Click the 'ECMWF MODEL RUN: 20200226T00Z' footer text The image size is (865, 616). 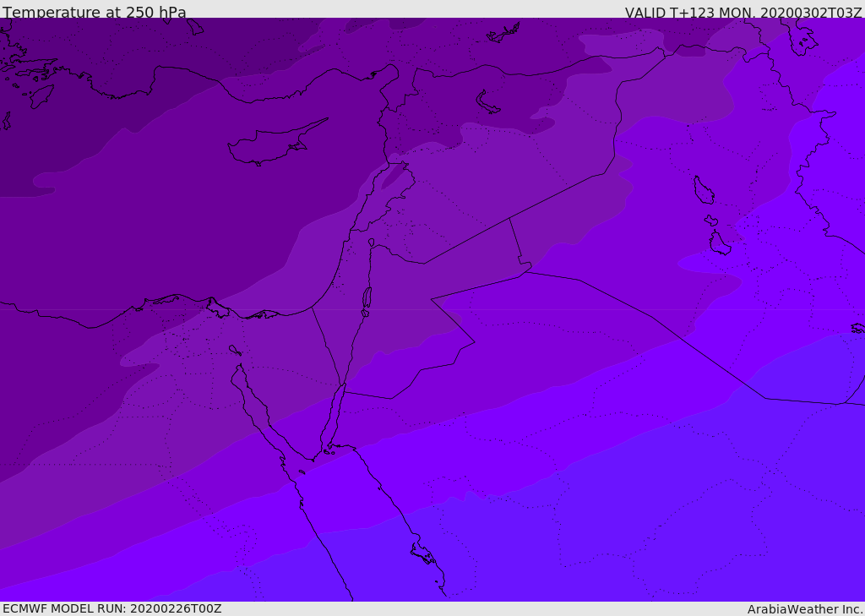(112, 608)
